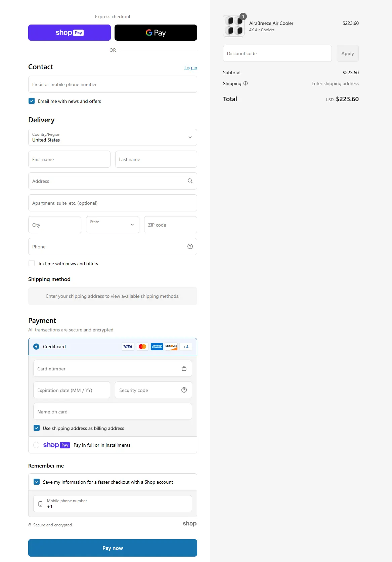Show the +4 more card brands
This screenshot has width=392, height=562.
tap(186, 347)
